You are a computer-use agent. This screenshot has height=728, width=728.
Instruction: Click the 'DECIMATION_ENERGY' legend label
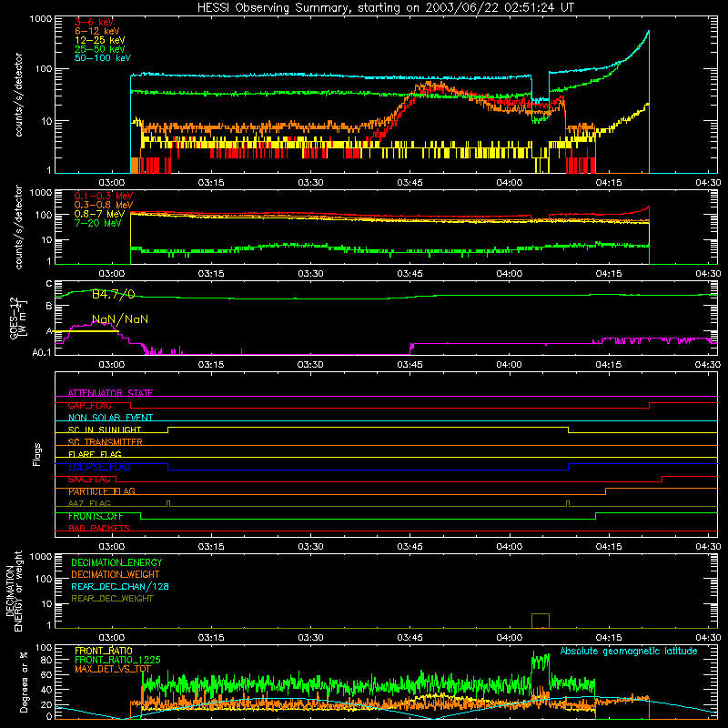[116, 562]
